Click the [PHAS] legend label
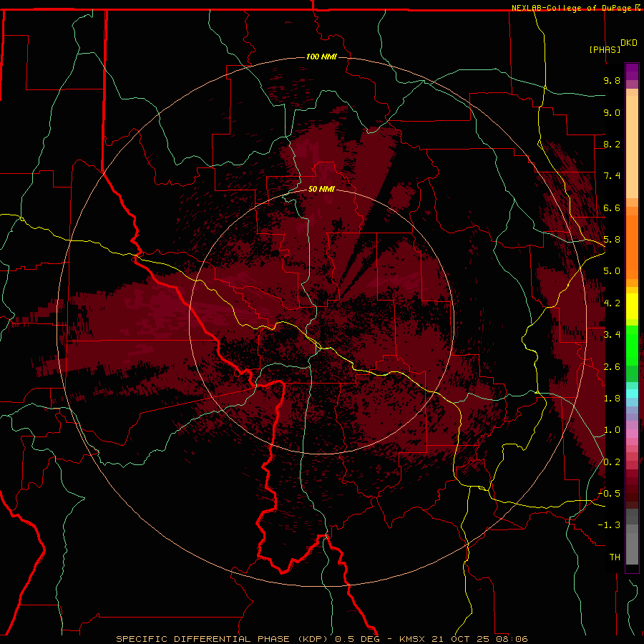644x644 pixels. 605,49
